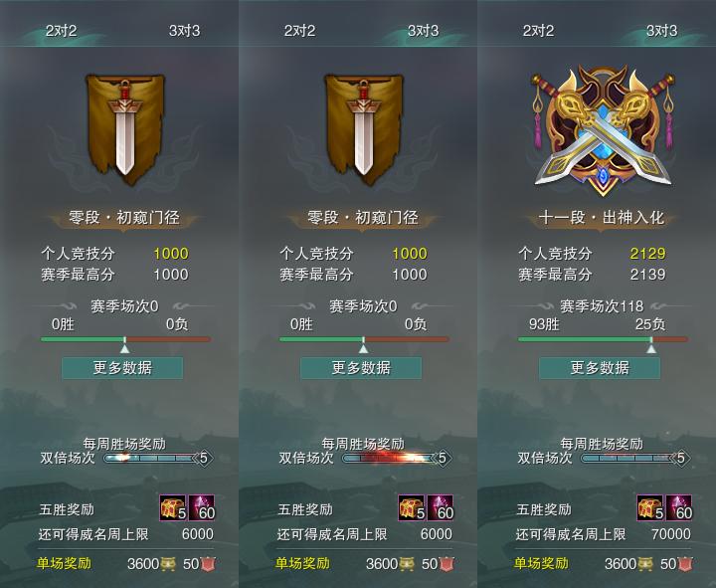
Task: Click the purple crystal reward icon in right panel
Action: click(679, 508)
